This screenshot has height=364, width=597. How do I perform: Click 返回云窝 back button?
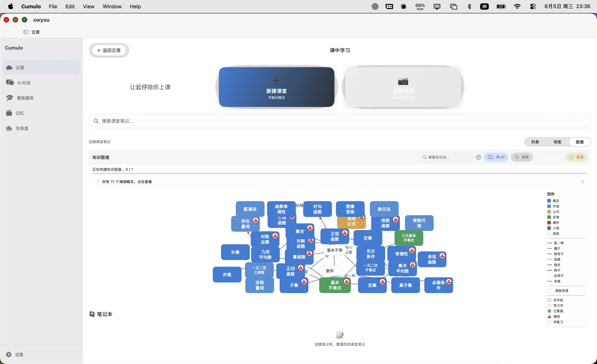click(x=109, y=50)
